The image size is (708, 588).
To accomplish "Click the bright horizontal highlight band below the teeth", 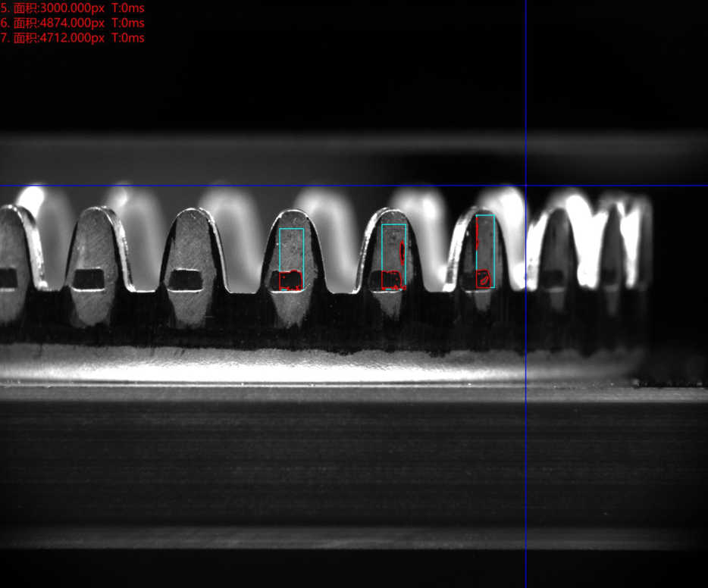I will [x=303, y=373].
